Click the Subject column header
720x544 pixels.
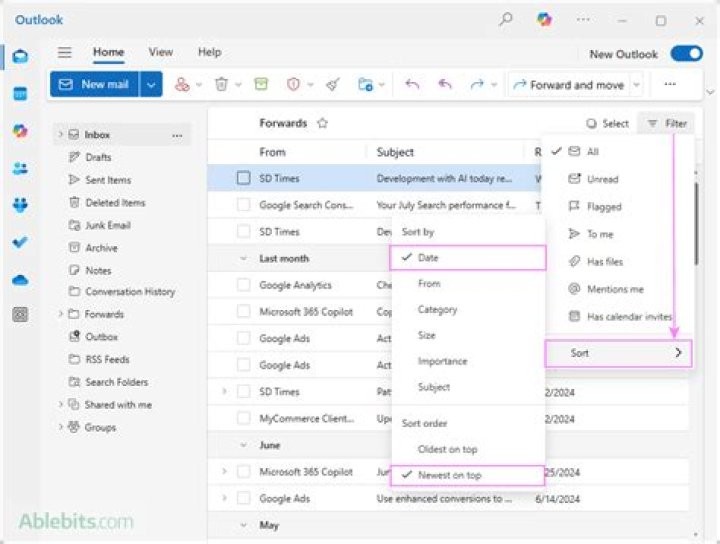pos(395,152)
